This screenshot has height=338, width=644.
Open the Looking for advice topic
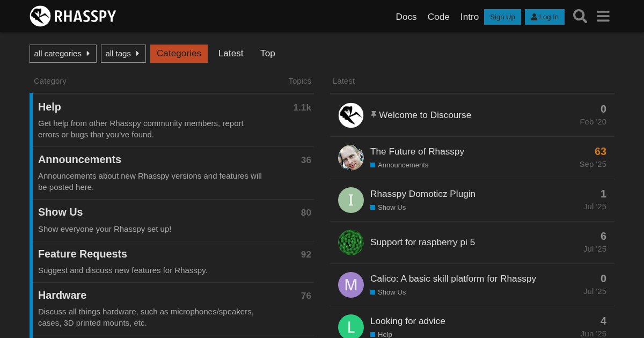pos(408,321)
